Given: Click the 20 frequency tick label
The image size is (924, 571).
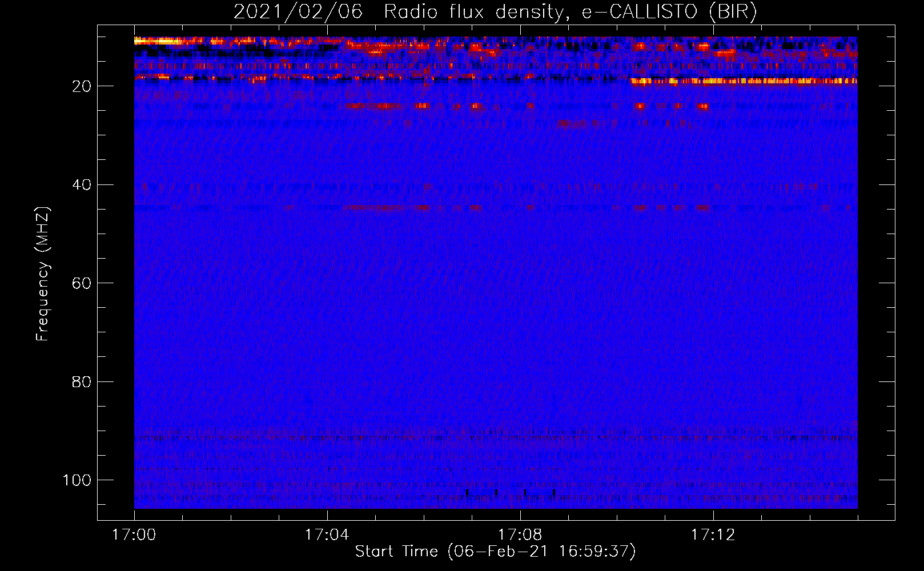Looking at the screenshot, I should pos(82,86).
